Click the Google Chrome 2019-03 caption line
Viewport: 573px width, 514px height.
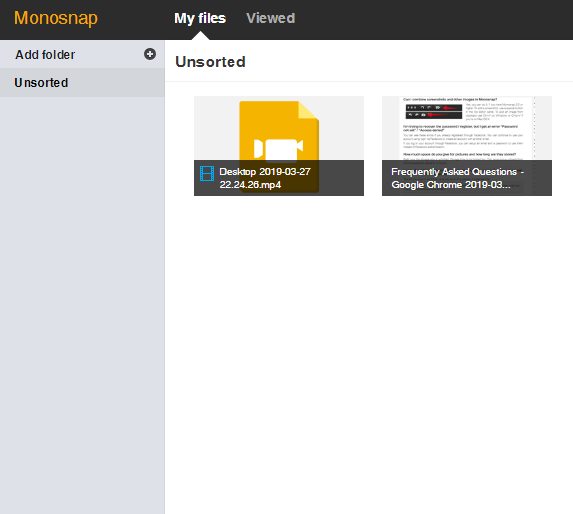[451, 185]
